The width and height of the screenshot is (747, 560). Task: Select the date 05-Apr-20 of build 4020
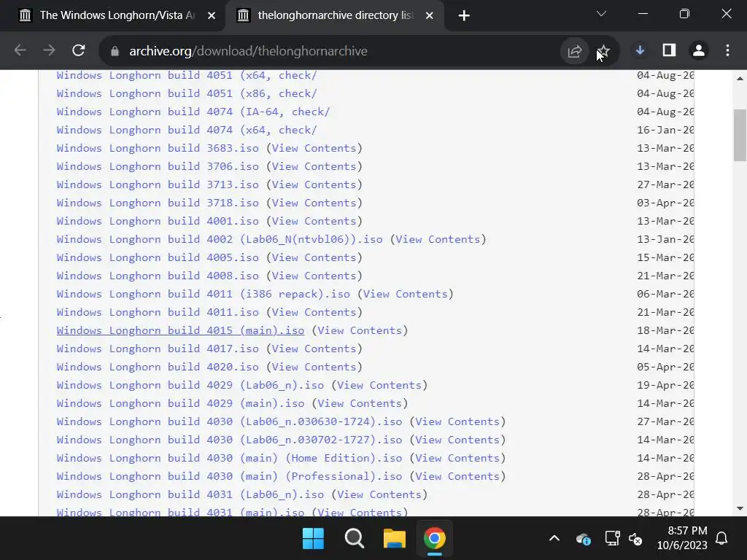pos(665,367)
